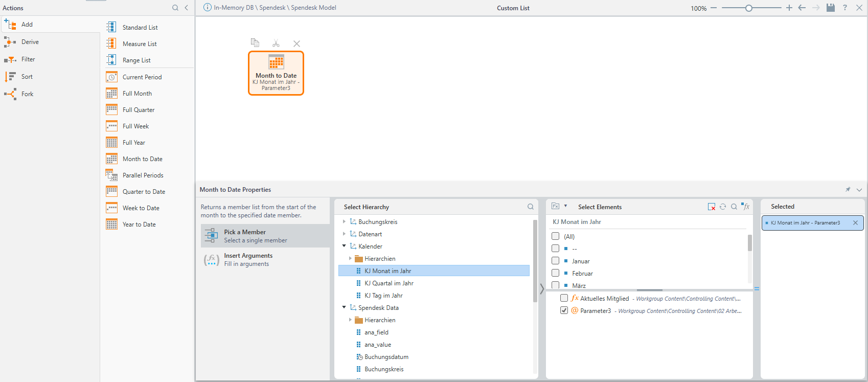Delete node with the X icon above it
This screenshot has height=382, width=868.
[x=296, y=44]
